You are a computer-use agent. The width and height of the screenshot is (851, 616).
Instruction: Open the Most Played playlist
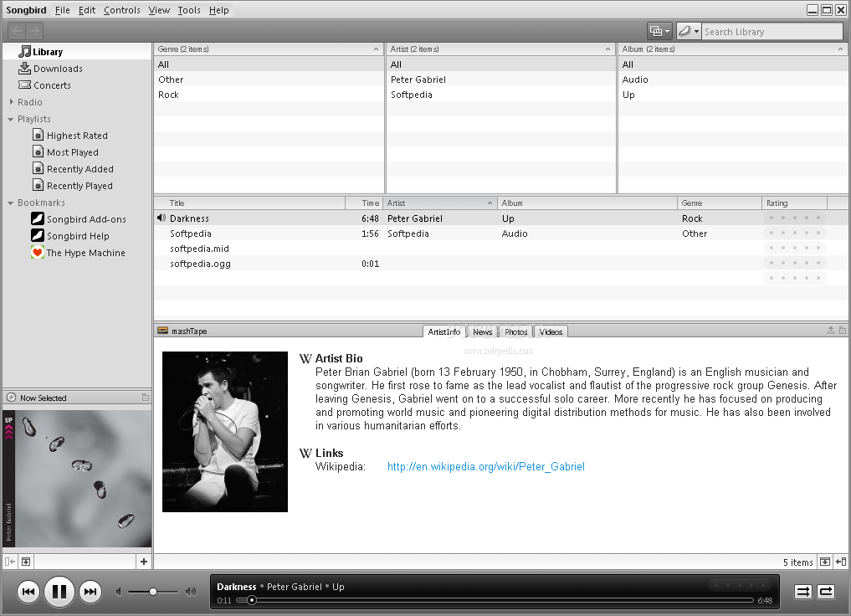point(65,152)
